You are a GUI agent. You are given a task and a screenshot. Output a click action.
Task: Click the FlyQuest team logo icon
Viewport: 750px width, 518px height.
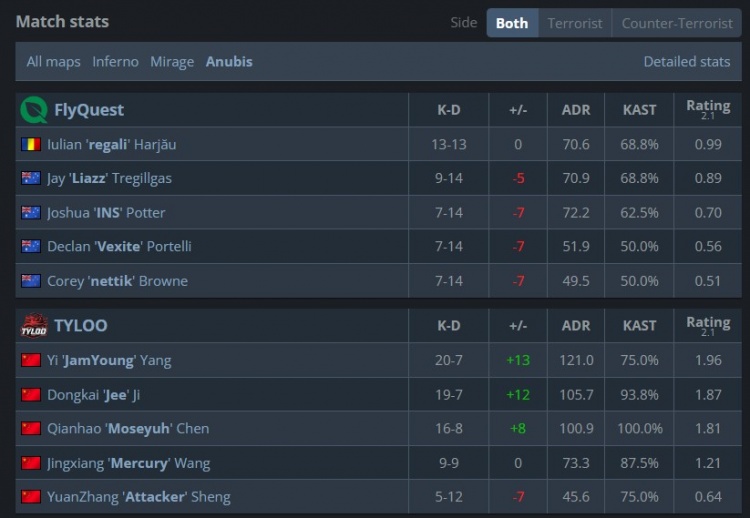34,110
